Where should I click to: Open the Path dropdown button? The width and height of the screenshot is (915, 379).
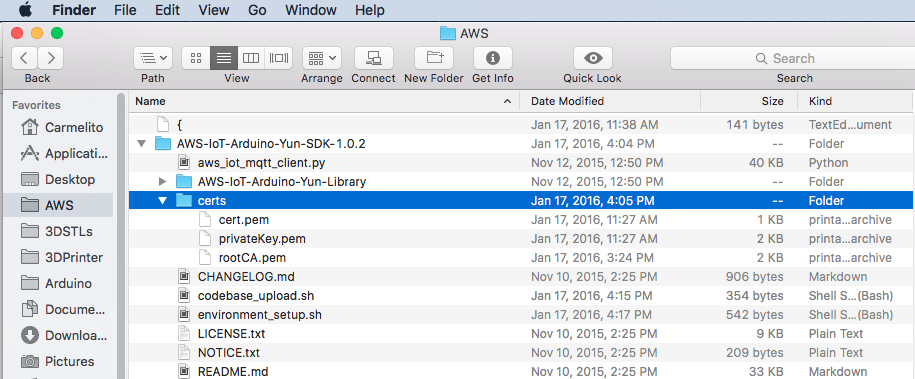pos(153,58)
